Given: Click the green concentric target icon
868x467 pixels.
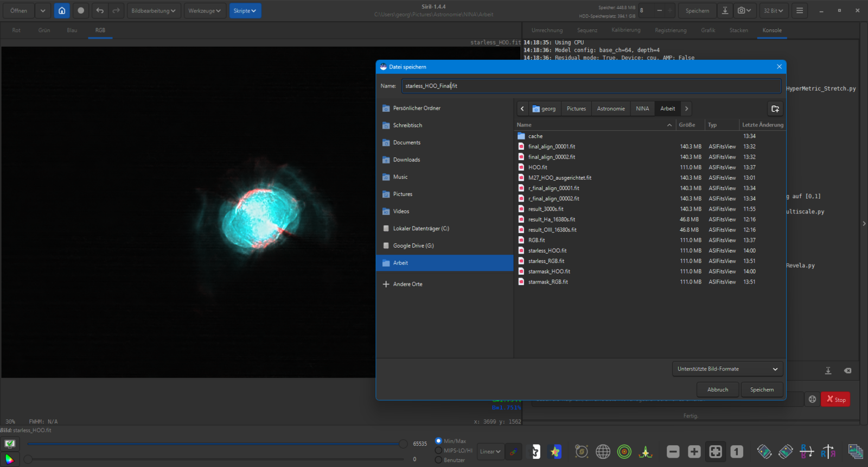Looking at the screenshot, I should tap(624, 451).
